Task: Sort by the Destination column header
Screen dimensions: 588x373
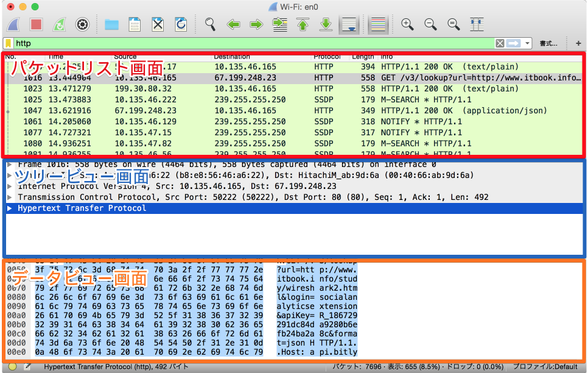Action: pos(232,57)
